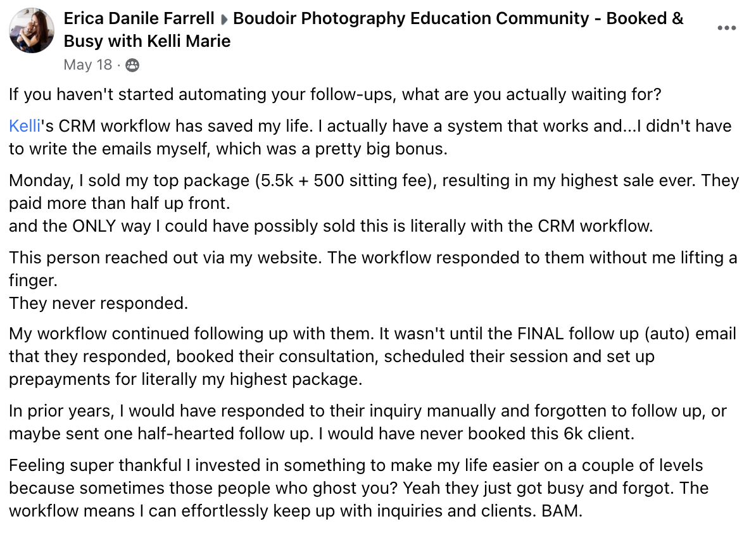Open Erica Danile Farrell's profile name link

(x=139, y=18)
